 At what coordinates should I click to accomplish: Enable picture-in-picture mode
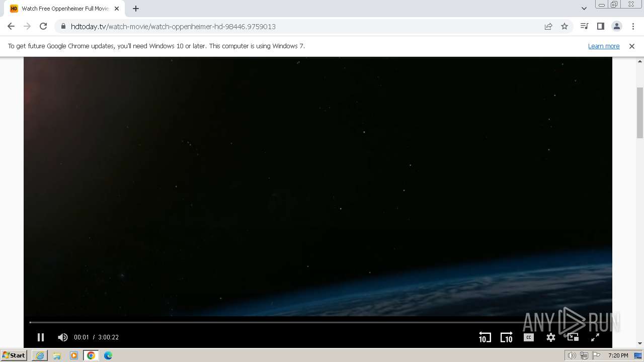pyautogui.click(x=573, y=337)
